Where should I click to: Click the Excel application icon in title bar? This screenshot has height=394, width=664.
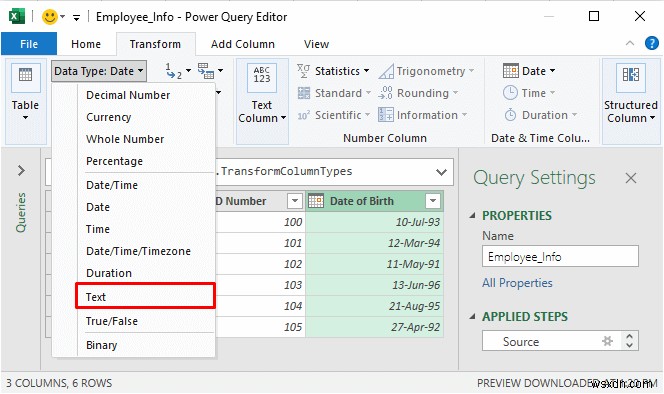coord(17,17)
